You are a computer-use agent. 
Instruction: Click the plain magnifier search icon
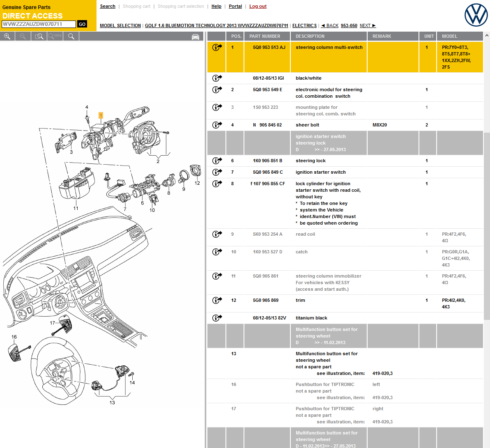pos(71,37)
